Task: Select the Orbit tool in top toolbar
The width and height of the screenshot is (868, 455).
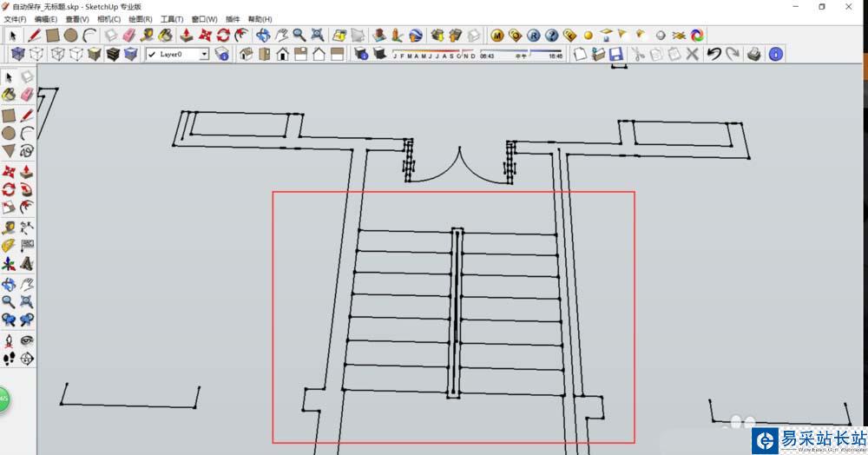Action: [x=263, y=36]
